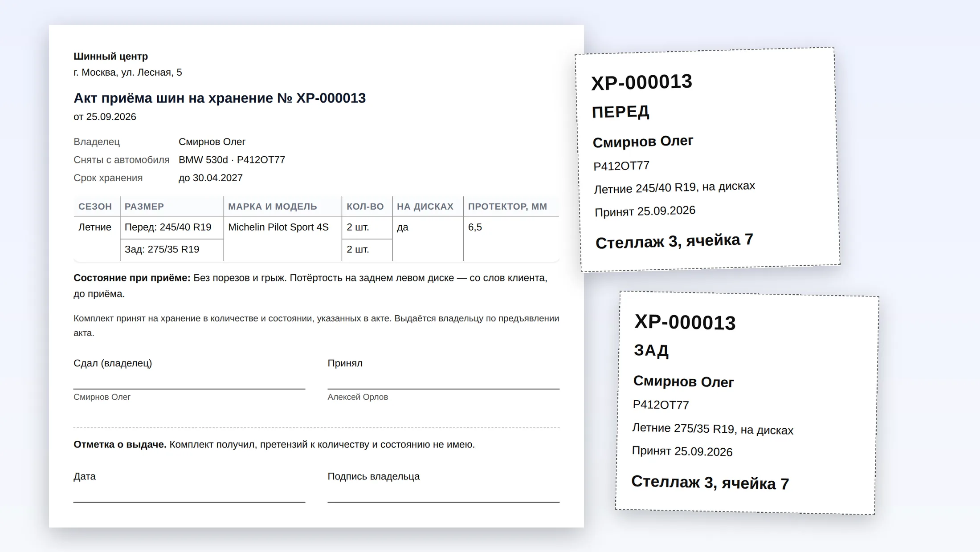Click the 'Дата' blank line
This screenshot has width=980, height=552.
[x=189, y=502]
